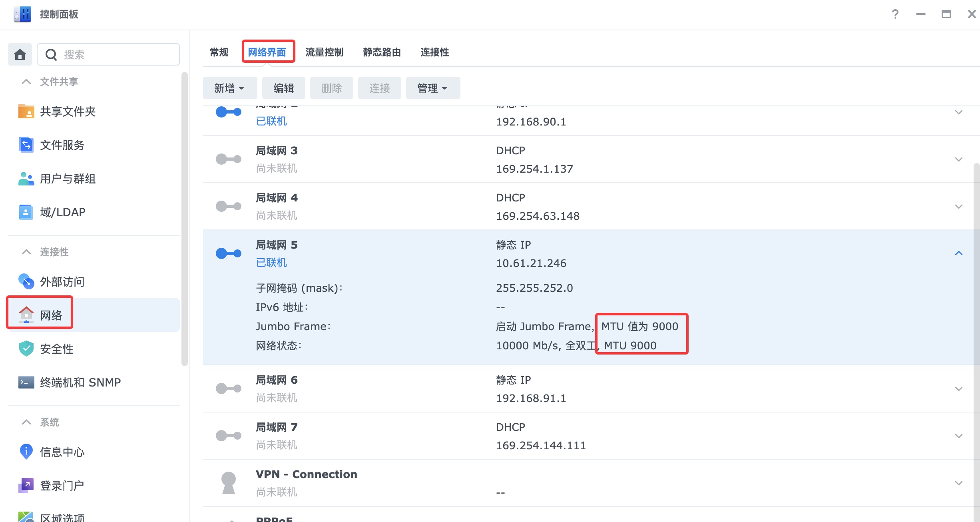Collapse the LAN 5 (局域网 5) details
Viewport: 980px width, 522px height.
[x=958, y=253]
